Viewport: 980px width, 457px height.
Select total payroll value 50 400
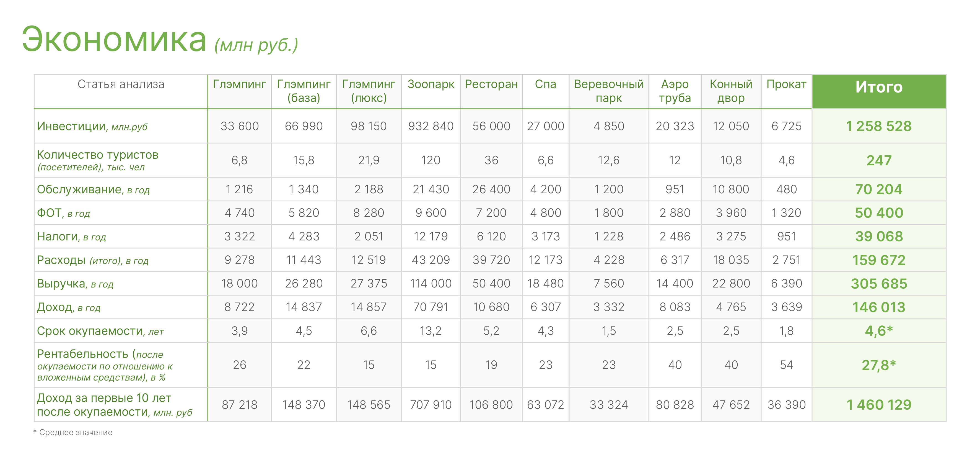click(x=879, y=213)
